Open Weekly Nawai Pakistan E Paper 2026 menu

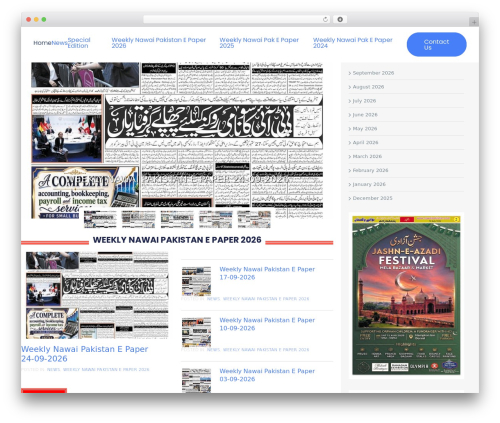coord(159,43)
